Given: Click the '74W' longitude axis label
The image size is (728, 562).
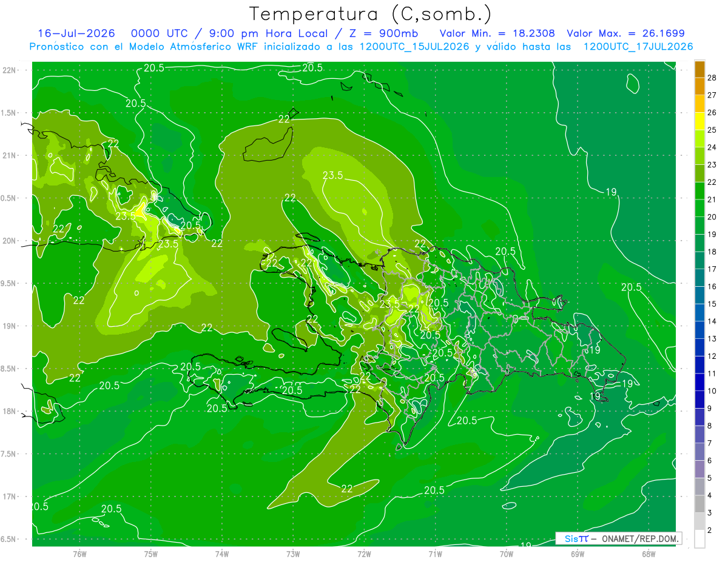Looking at the screenshot, I should (x=222, y=554).
